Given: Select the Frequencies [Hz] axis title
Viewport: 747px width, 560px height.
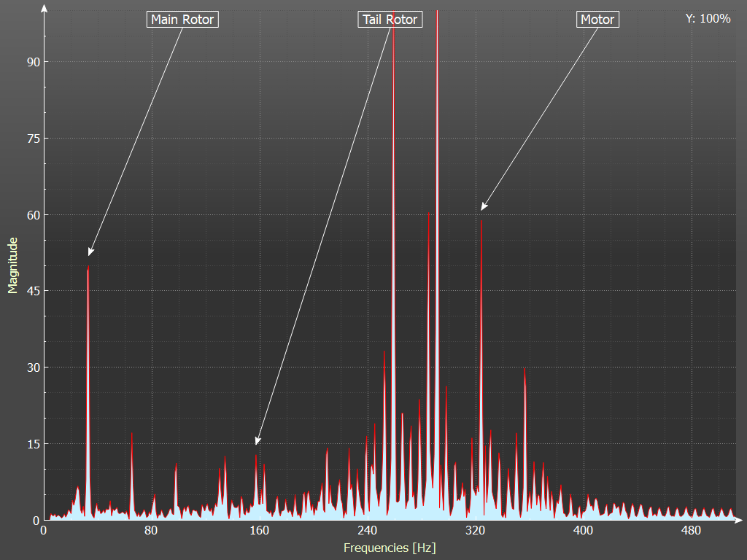Looking at the screenshot, I should pos(390,548).
